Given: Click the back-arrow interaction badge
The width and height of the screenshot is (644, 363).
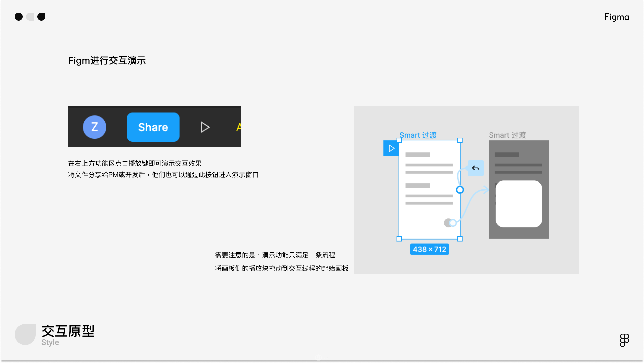Looking at the screenshot, I should pyautogui.click(x=475, y=168).
